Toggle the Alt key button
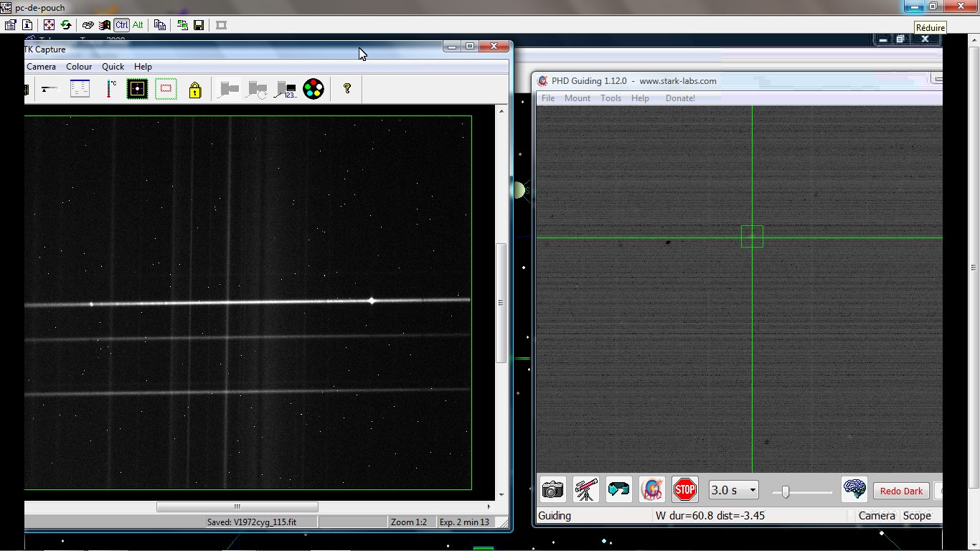This screenshot has height=551, width=980. [x=138, y=25]
